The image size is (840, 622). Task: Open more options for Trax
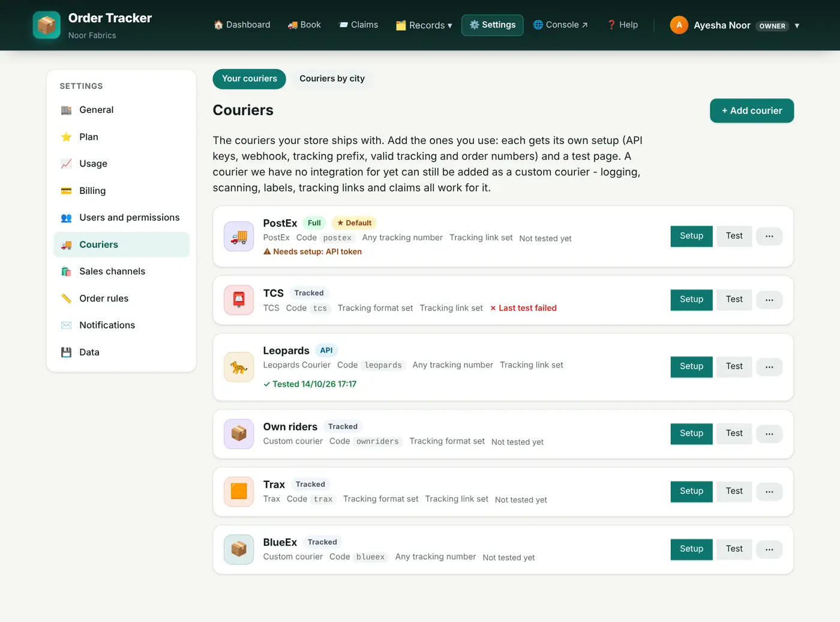tap(769, 492)
